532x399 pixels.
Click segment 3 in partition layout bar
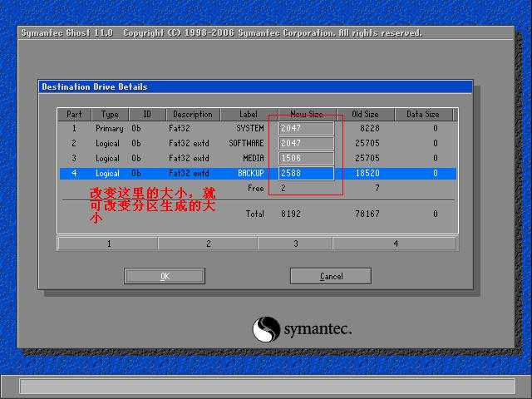click(x=295, y=244)
